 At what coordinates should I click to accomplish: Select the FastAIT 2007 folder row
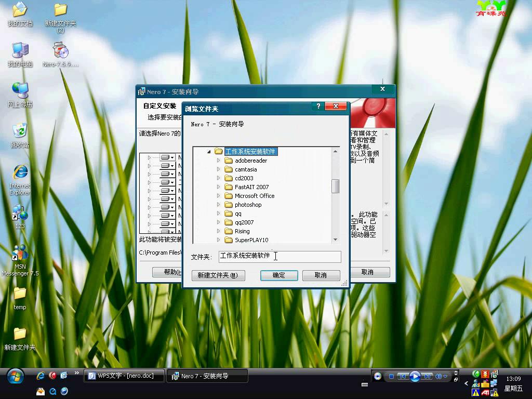(247, 187)
